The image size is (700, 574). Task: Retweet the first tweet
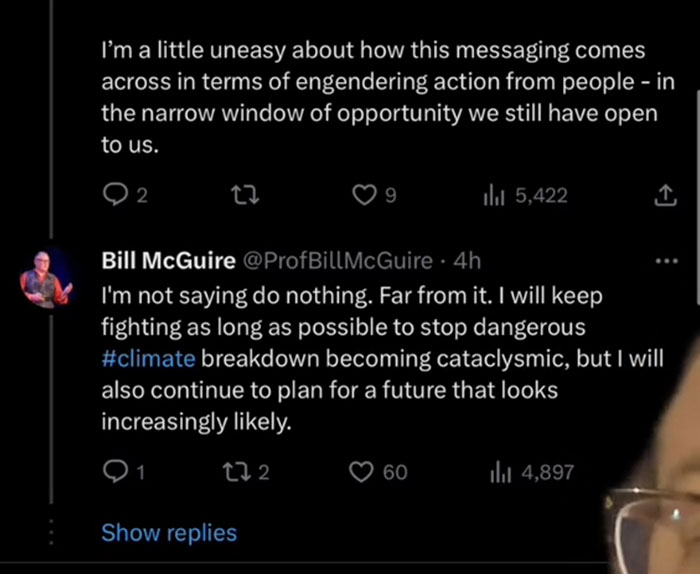pyautogui.click(x=240, y=196)
